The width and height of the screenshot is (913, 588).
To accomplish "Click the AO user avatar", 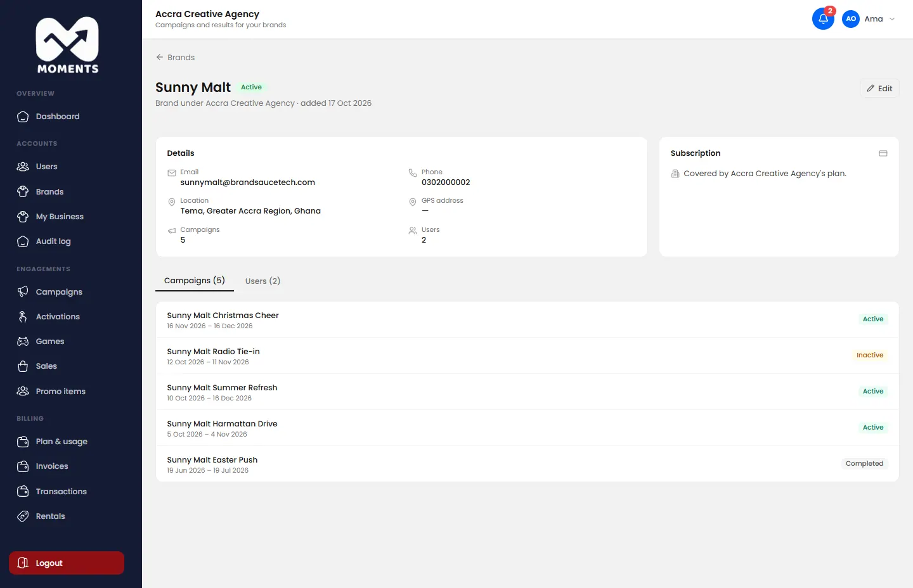I will tap(851, 19).
